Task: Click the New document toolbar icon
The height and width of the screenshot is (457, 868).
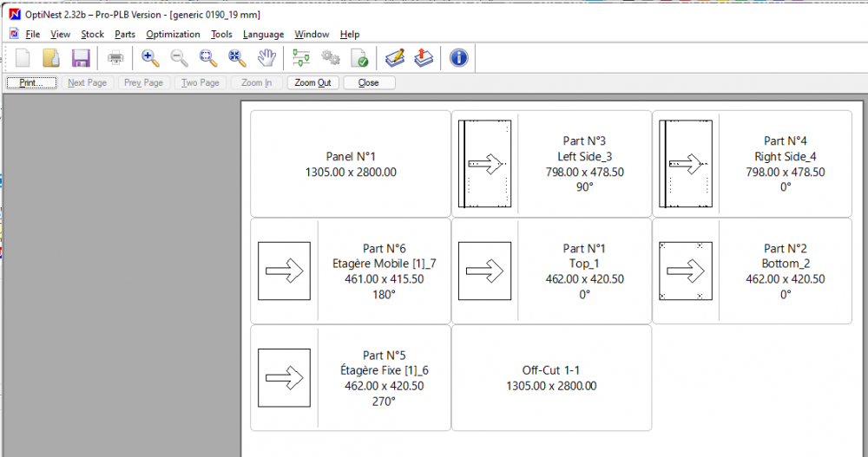Action: [23, 57]
